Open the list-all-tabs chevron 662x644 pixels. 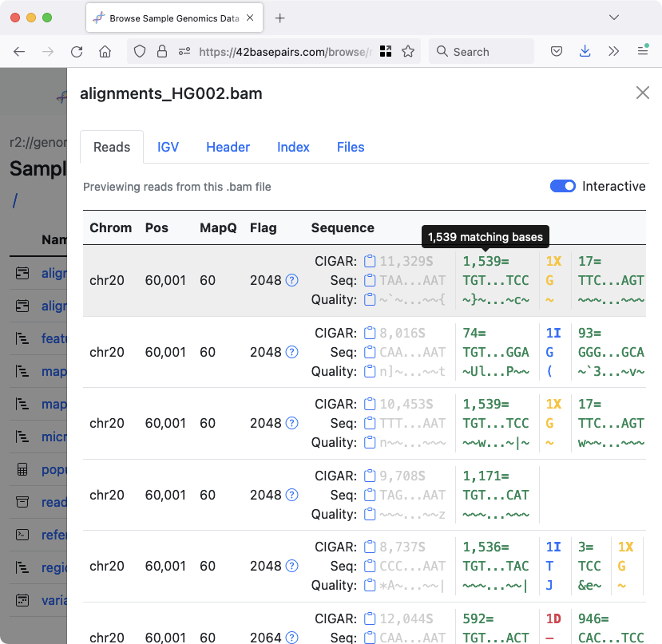[x=614, y=17]
